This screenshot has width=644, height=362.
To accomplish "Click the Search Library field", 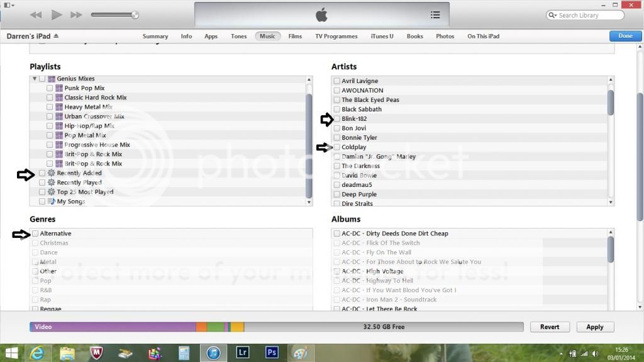I will click(586, 15).
